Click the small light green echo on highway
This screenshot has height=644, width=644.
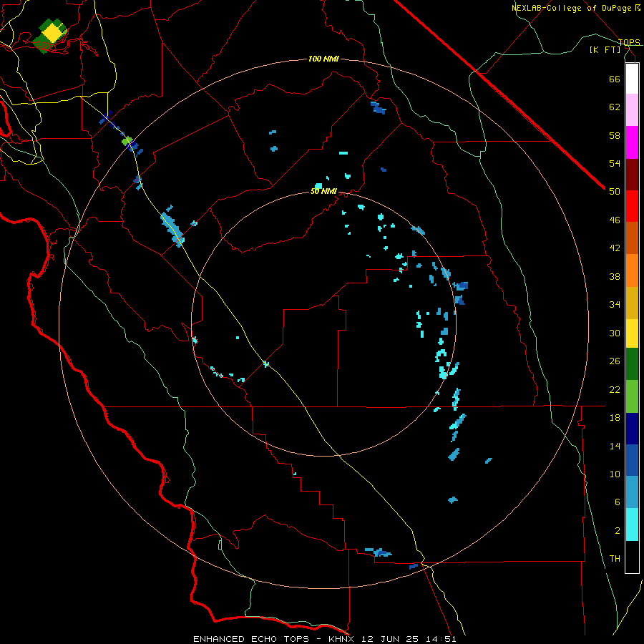click(127, 141)
